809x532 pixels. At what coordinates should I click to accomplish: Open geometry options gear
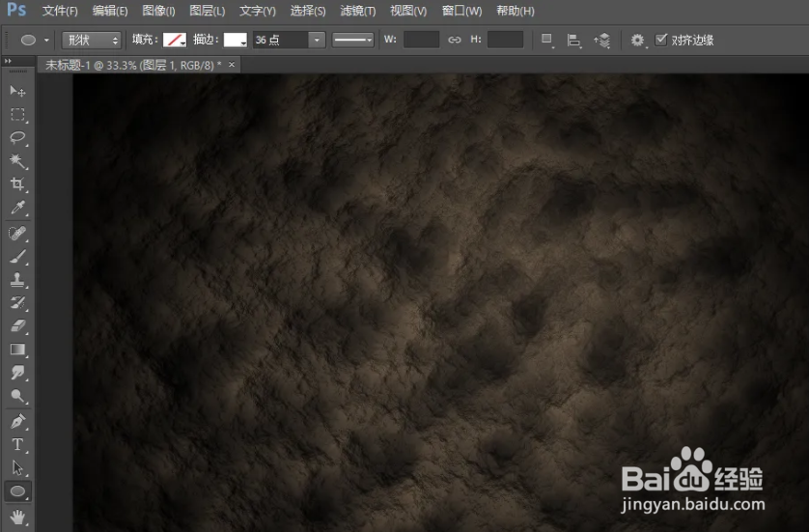(638, 41)
